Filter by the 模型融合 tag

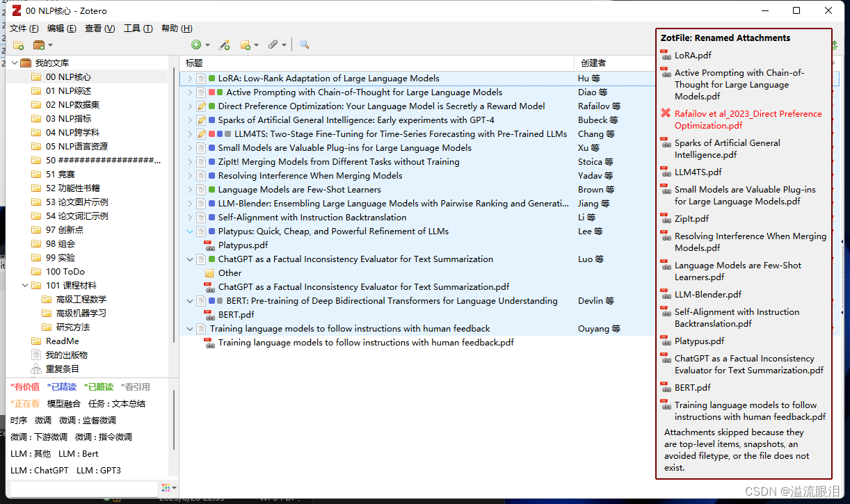point(64,404)
